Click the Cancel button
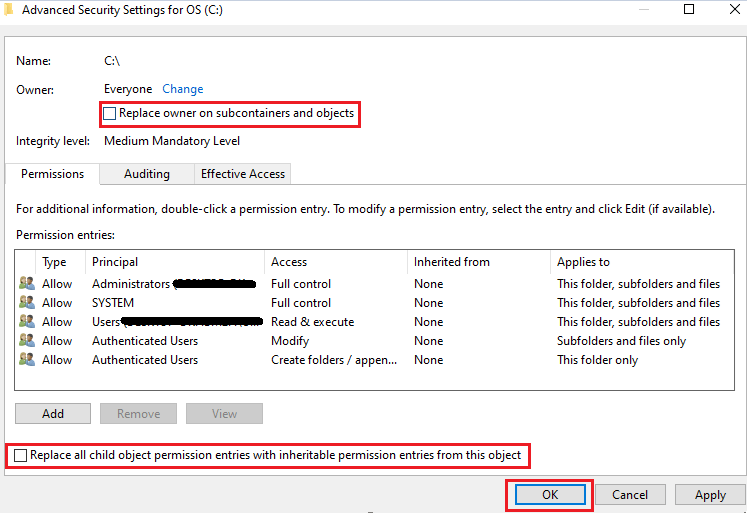747x513 pixels. click(x=630, y=494)
